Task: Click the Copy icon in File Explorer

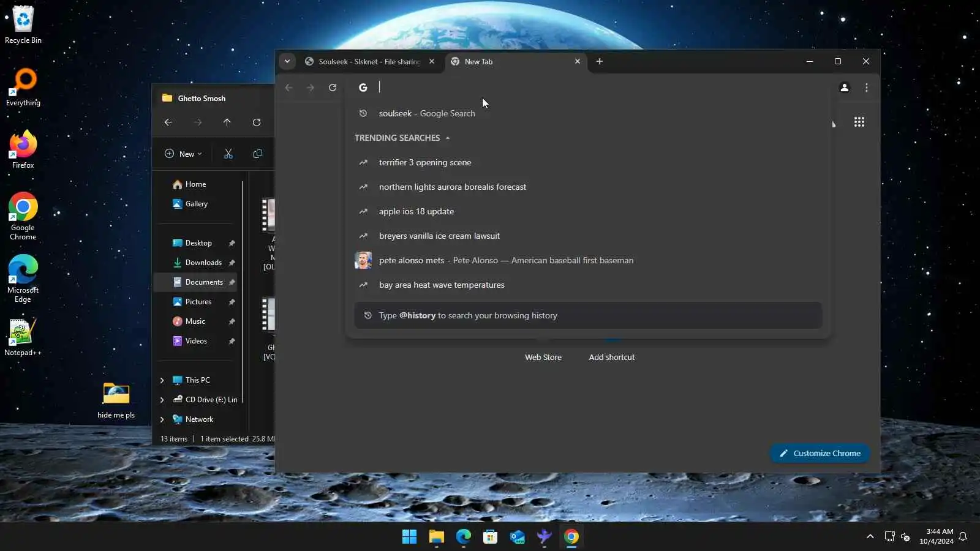Action: [258, 154]
